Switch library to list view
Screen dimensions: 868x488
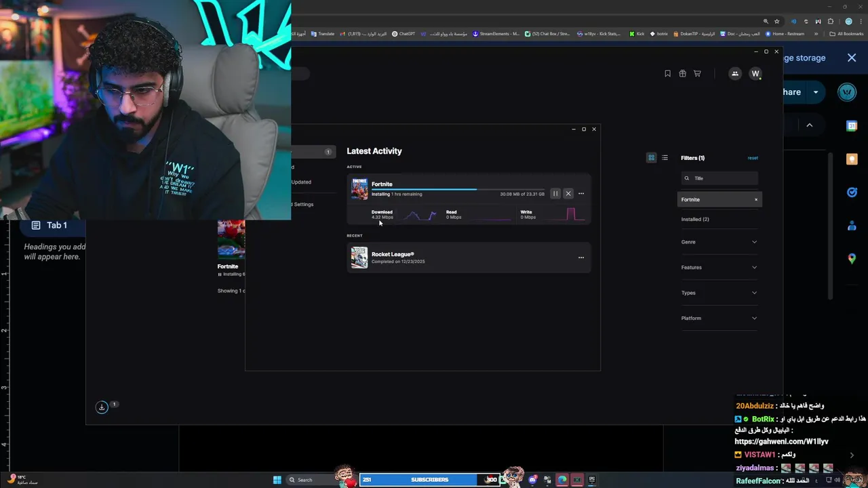(x=665, y=158)
